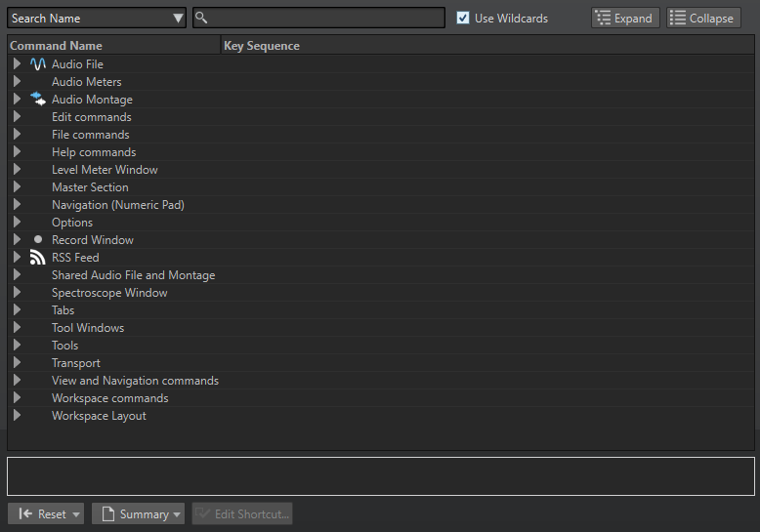
Task: Expand the Tools category arrow
Action: click(17, 346)
